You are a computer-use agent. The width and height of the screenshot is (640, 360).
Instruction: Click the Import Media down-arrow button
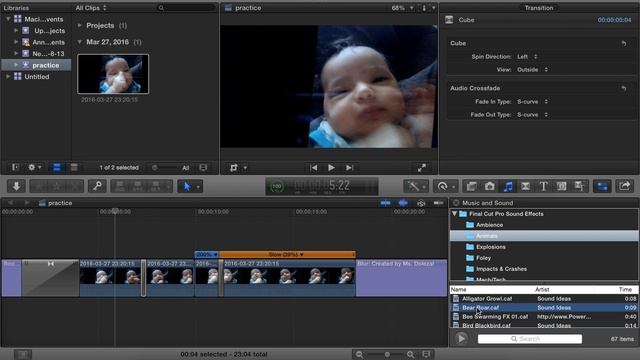pos(16,187)
